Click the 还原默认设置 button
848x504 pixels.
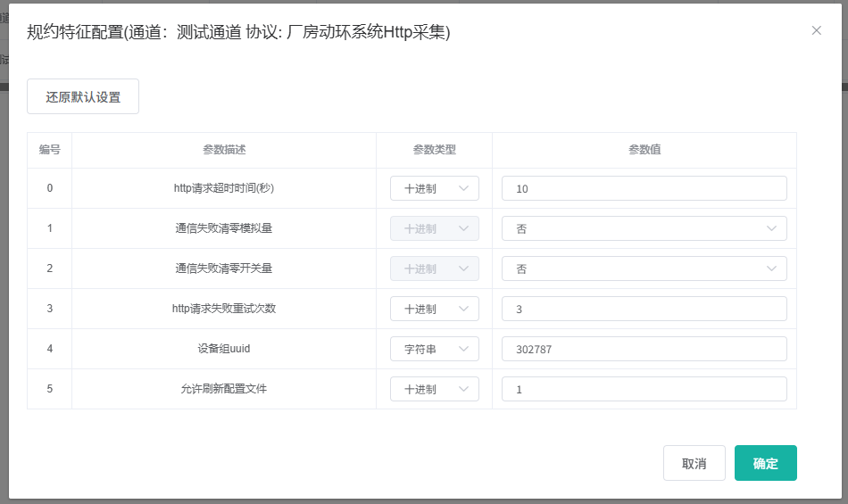click(83, 97)
